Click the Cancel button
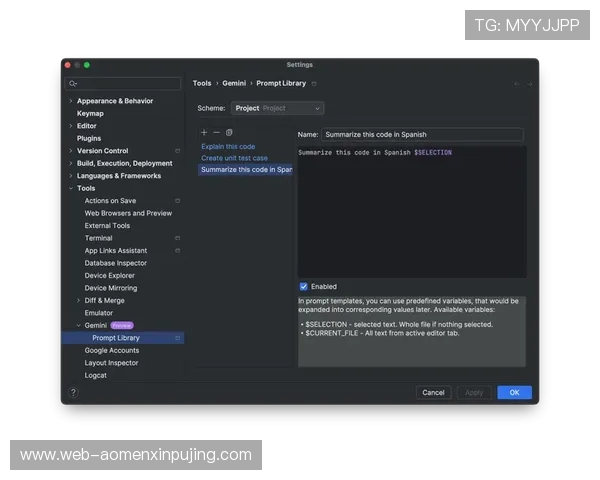Image resolution: width=600 pixels, height=480 pixels. [433, 393]
